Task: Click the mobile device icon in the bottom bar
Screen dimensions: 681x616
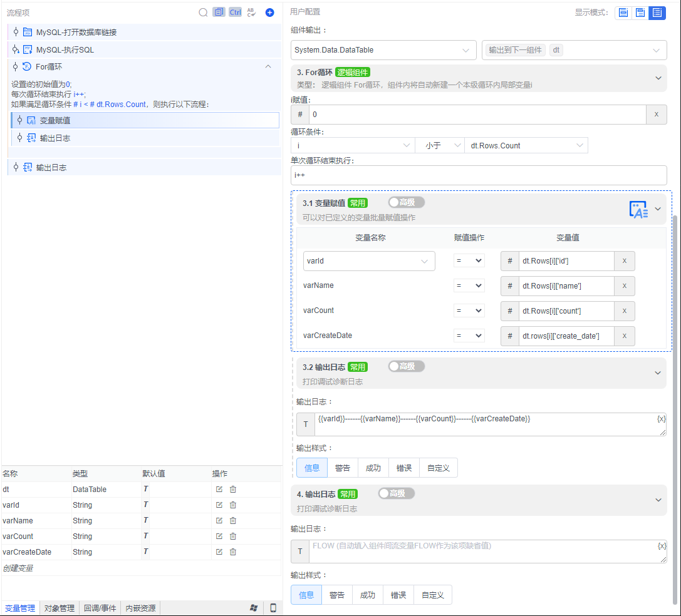Action: [x=273, y=608]
